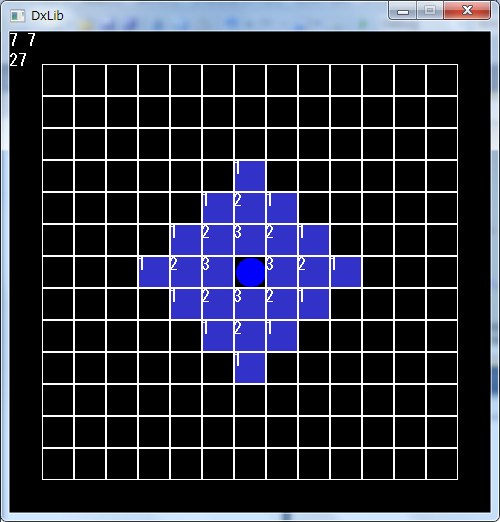The width and height of the screenshot is (500, 522).
Task: Select the top-left corner cell of the grid
Action: [x=58, y=80]
